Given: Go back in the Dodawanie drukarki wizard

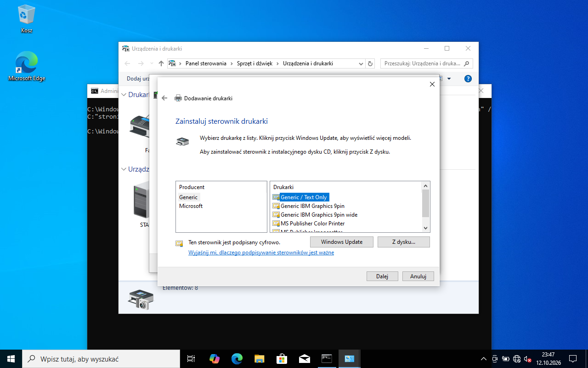Looking at the screenshot, I should coord(164,98).
